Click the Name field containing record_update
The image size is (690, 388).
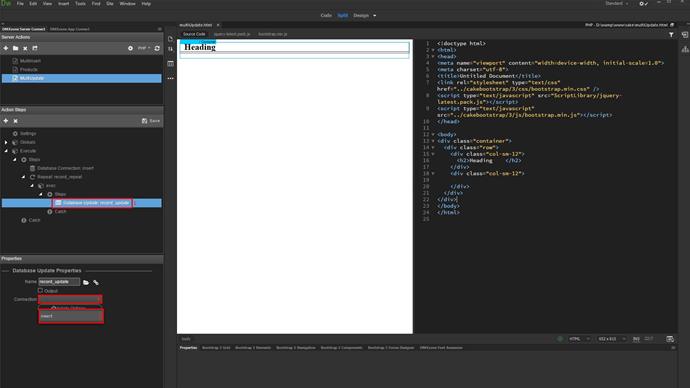coord(59,282)
